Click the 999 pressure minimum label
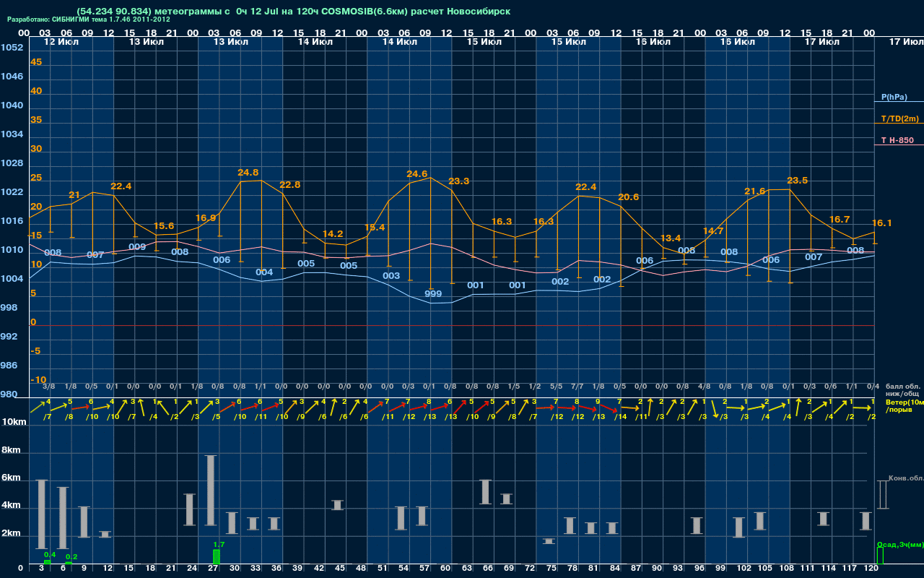The width and height of the screenshot is (924, 578). click(x=433, y=294)
